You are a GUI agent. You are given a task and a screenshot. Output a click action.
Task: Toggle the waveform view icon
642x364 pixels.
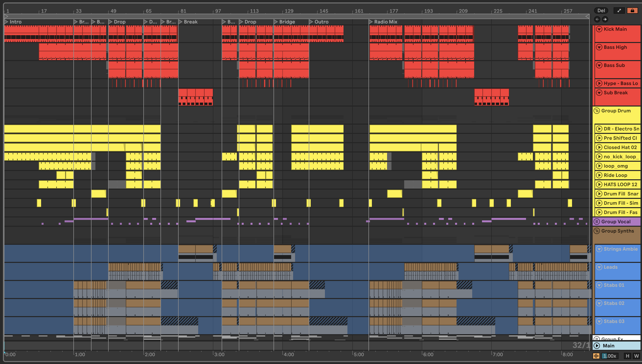tap(596, 356)
